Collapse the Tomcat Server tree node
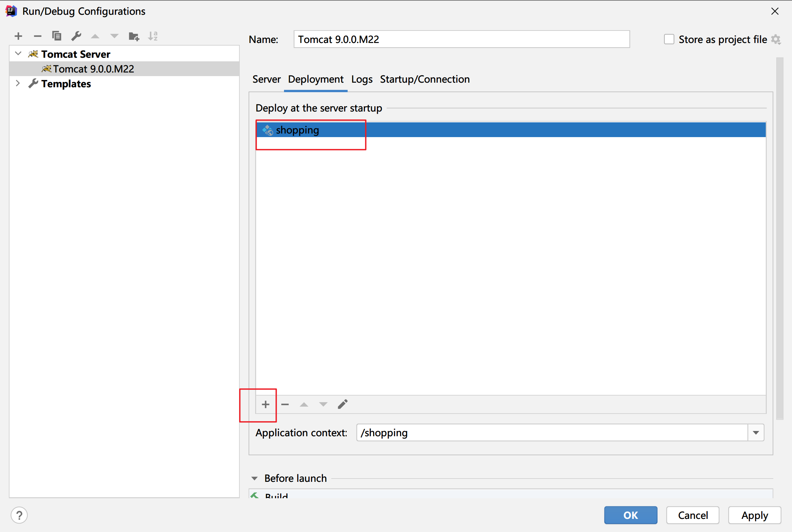This screenshot has width=792, height=532. (18, 53)
